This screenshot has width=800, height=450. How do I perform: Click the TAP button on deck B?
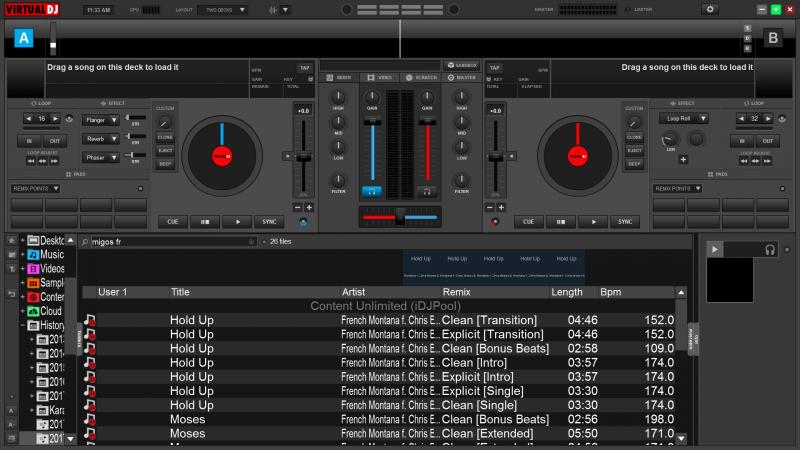tap(494, 68)
